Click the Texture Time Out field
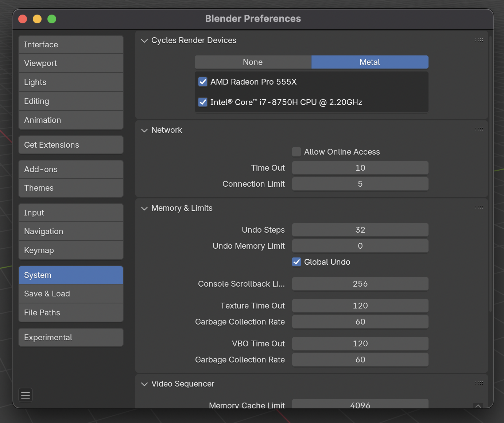Viewport: 504px width, 423px height. pos(360,306)
